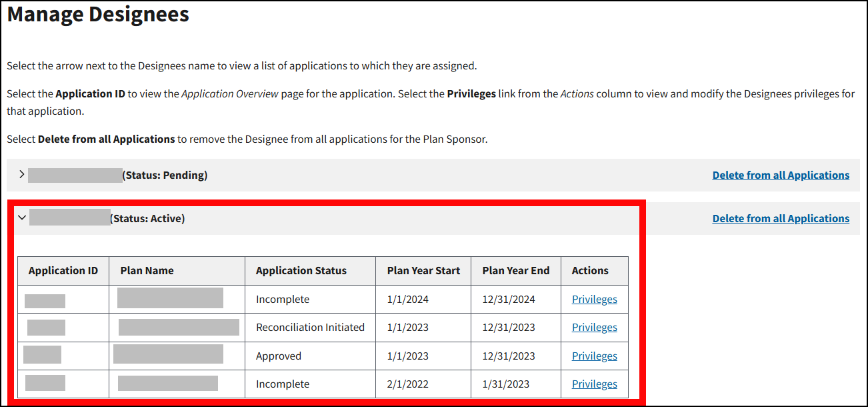Click the Application ID column header

click(x=63, y=271)
